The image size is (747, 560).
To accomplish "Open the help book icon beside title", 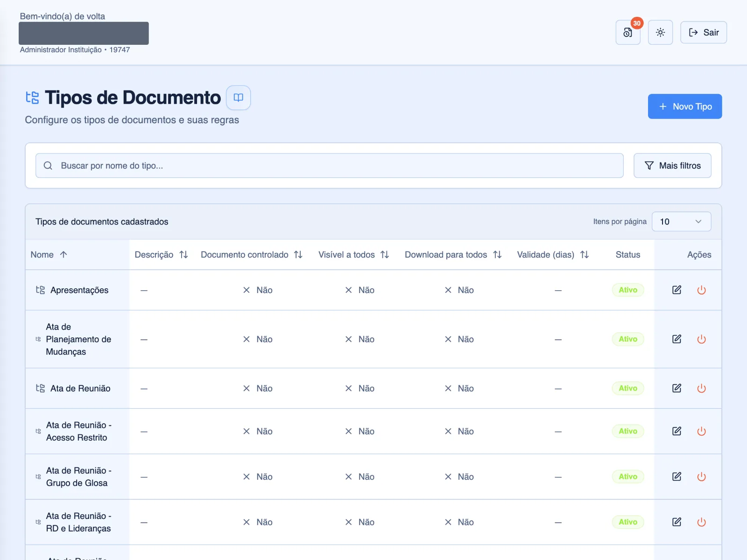I will 238,98.
